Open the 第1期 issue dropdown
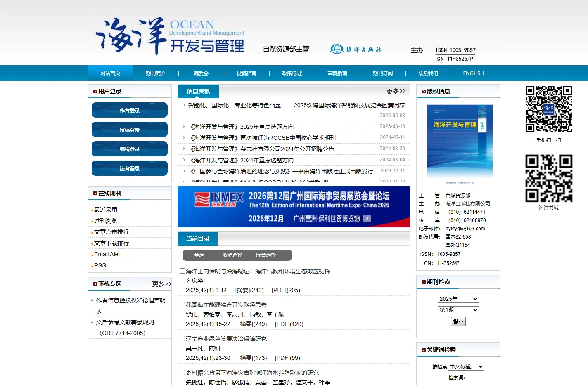Screen dimensions: 588x385 458,310
